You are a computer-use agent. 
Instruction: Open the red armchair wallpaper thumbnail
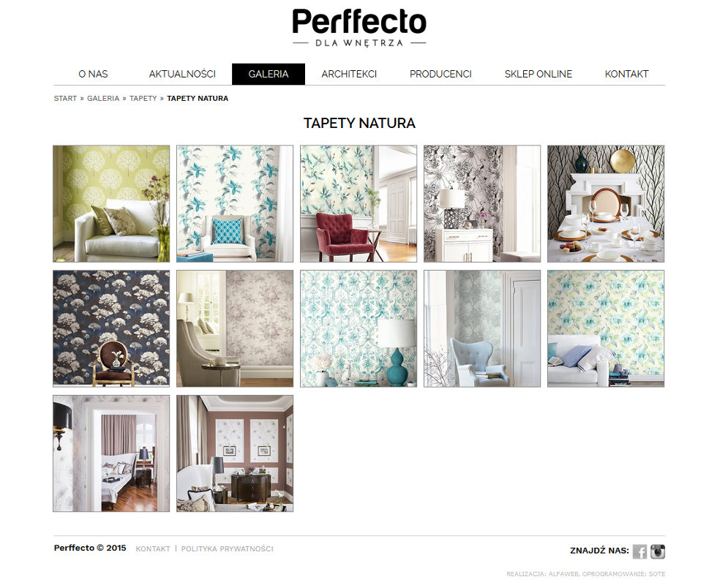[x=359, y=204]
